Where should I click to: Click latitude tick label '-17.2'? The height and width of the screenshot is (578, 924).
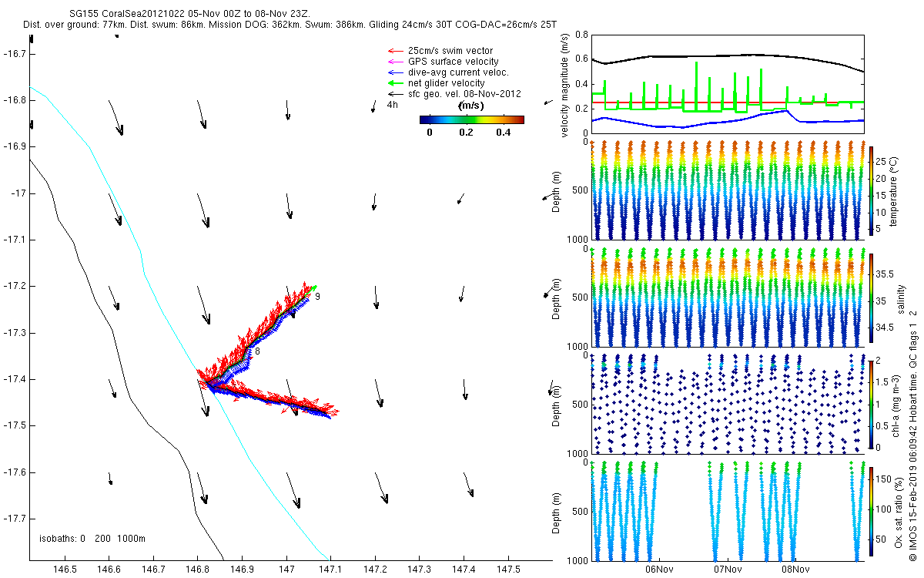(x=13, y=286)
